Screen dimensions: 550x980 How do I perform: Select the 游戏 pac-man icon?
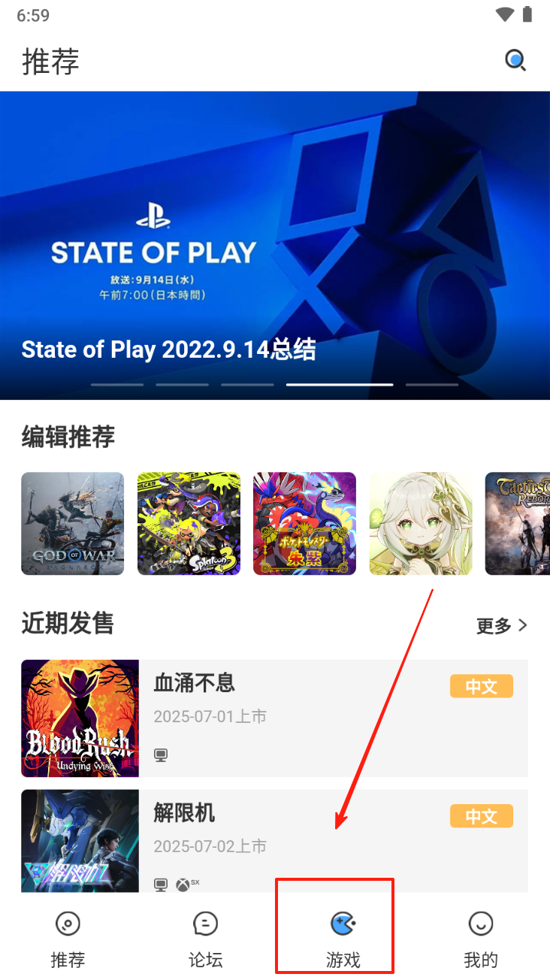[343, 923]
